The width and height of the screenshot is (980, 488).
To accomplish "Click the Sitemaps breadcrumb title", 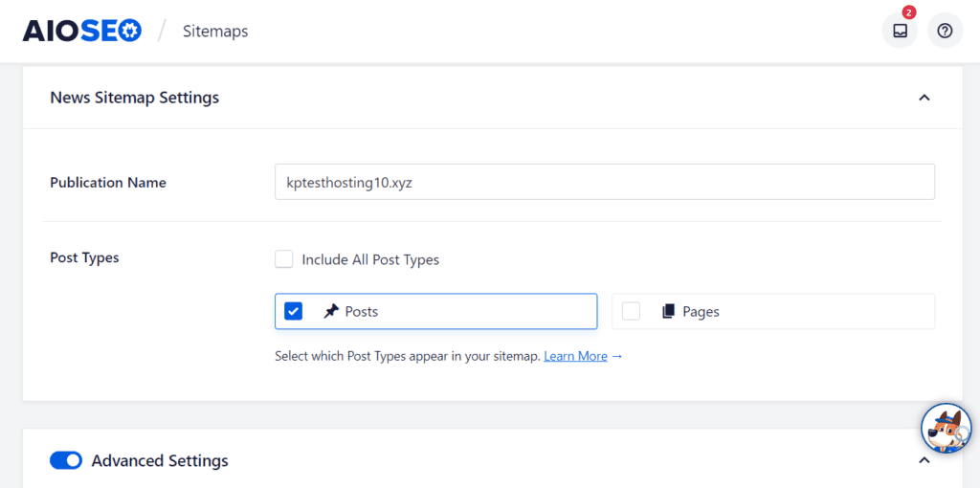I will point(215,32).
